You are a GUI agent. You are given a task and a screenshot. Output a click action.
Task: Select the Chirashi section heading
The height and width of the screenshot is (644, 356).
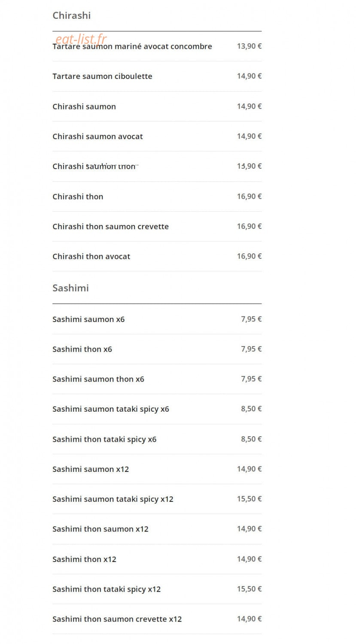click(x=72, y=15)
